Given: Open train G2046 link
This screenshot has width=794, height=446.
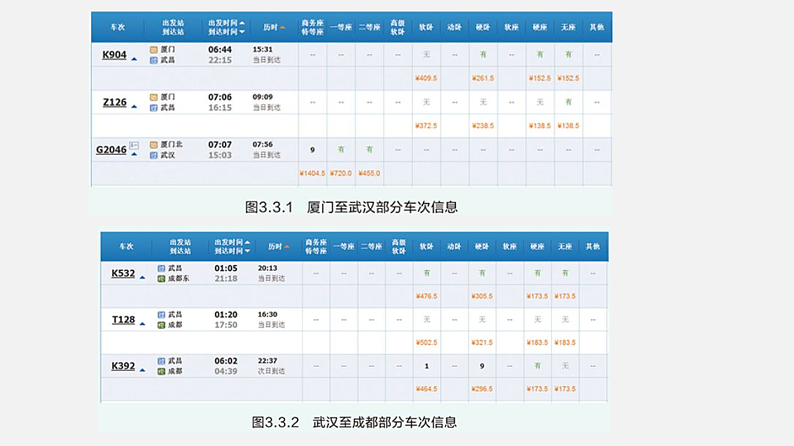Looking at the screenshot, I should click(111, 150).
